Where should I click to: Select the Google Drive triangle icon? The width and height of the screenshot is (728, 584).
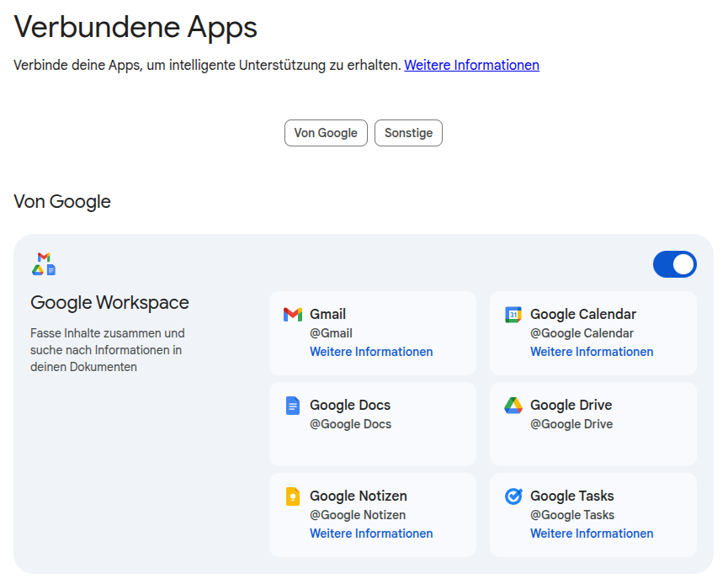tap(514, 405)
